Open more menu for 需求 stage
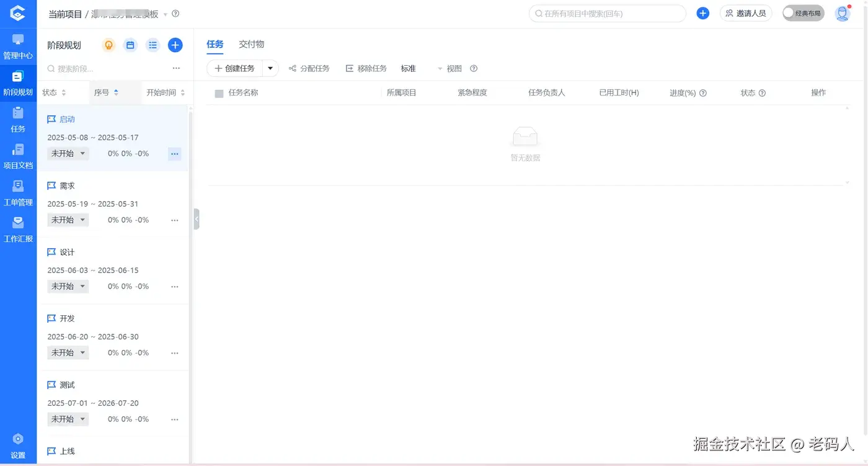The height and width of the screenshot is (466, 868). 175,220
